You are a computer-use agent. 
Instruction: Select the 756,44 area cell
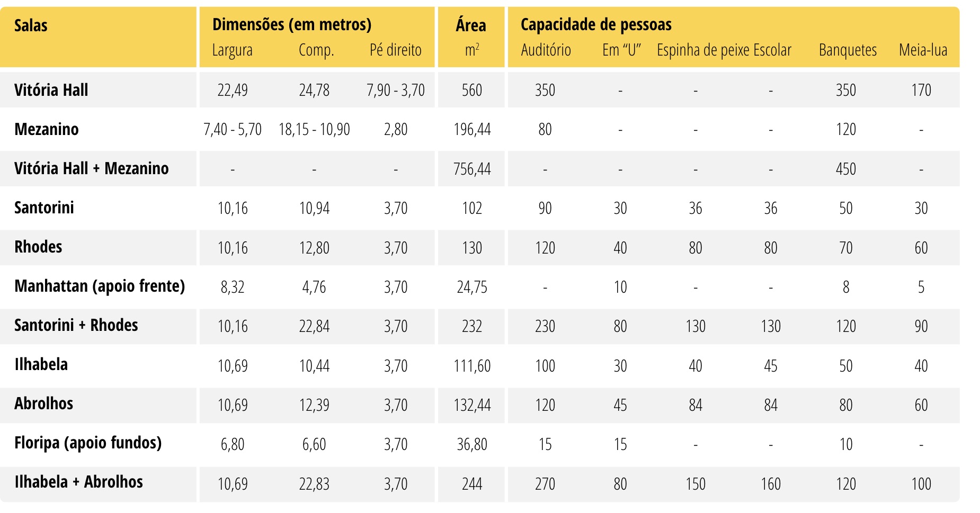click(x=472, y=169)
